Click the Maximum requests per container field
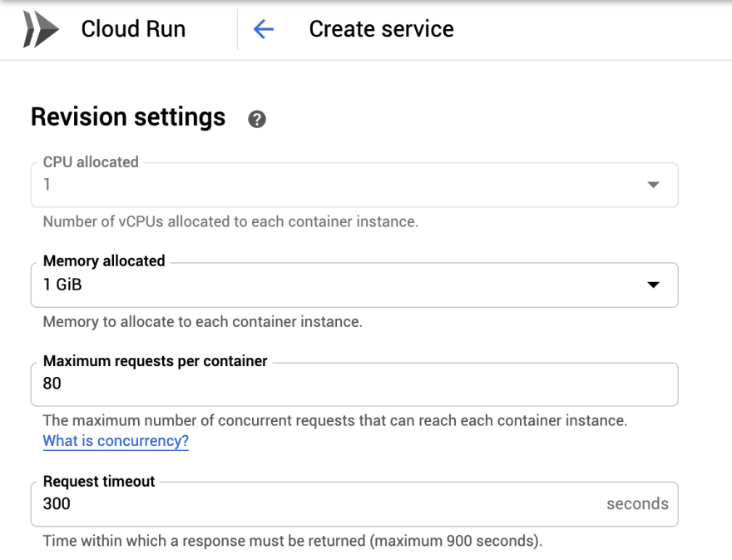 (x=354, y=384)
